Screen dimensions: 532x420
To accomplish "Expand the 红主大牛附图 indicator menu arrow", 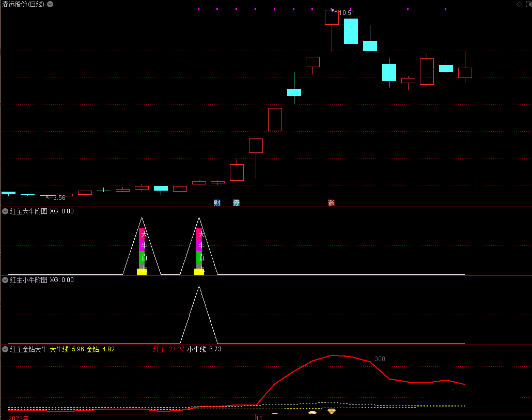I will pos(5,211).
